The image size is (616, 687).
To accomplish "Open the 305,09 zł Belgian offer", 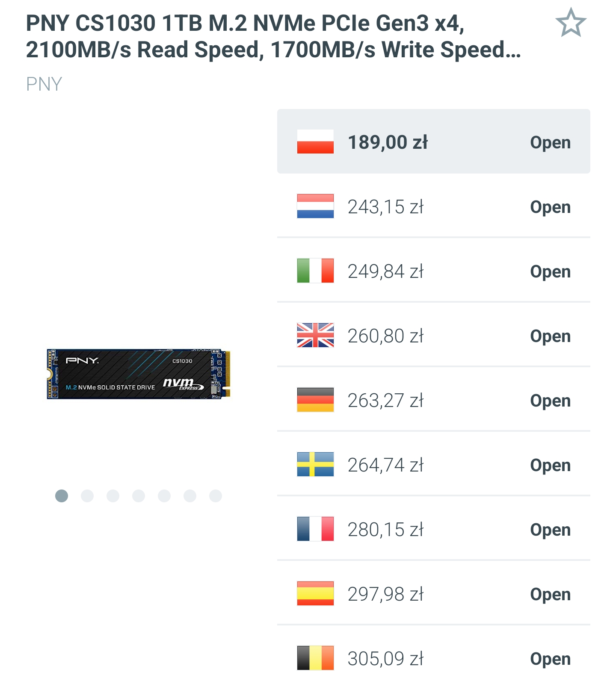I will 550,659.
